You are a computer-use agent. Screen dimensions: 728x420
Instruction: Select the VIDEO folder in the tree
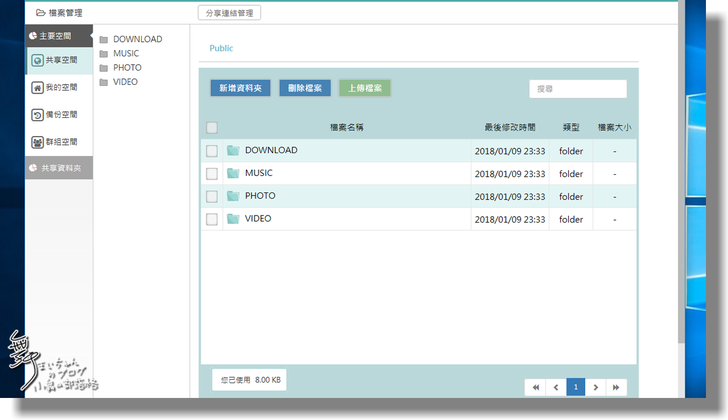pyautogui.click(x=125, y=82)
